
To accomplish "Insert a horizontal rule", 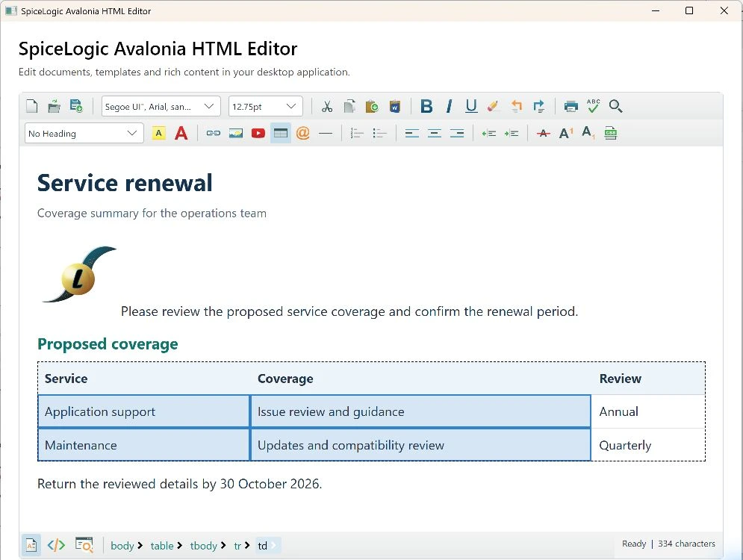I will coord(326,134).
